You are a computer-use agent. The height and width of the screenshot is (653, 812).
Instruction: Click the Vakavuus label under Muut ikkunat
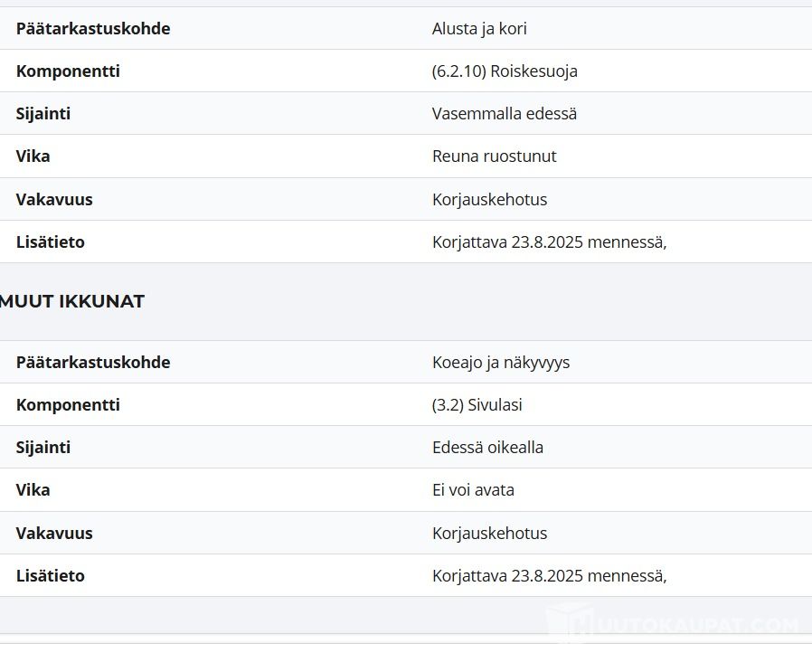coord(54,534)
